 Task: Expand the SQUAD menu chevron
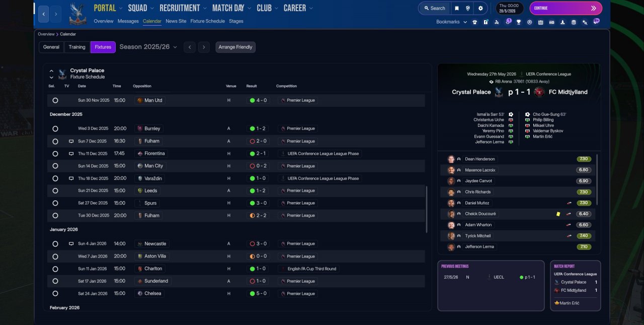(x=152, y=8)
